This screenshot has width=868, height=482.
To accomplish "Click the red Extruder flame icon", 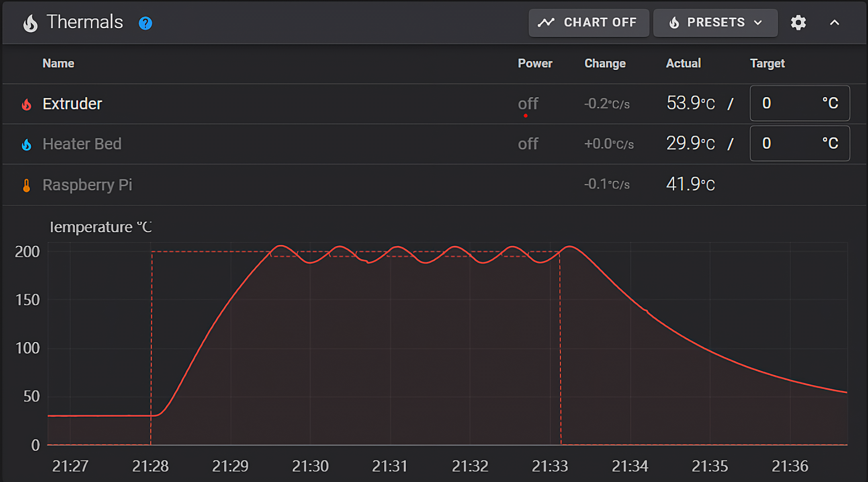I will pos(27,104).
